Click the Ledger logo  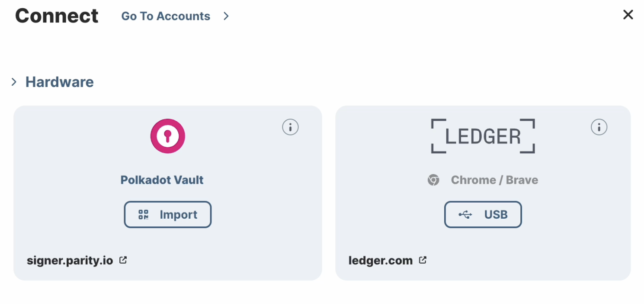[x=483, y=136]
